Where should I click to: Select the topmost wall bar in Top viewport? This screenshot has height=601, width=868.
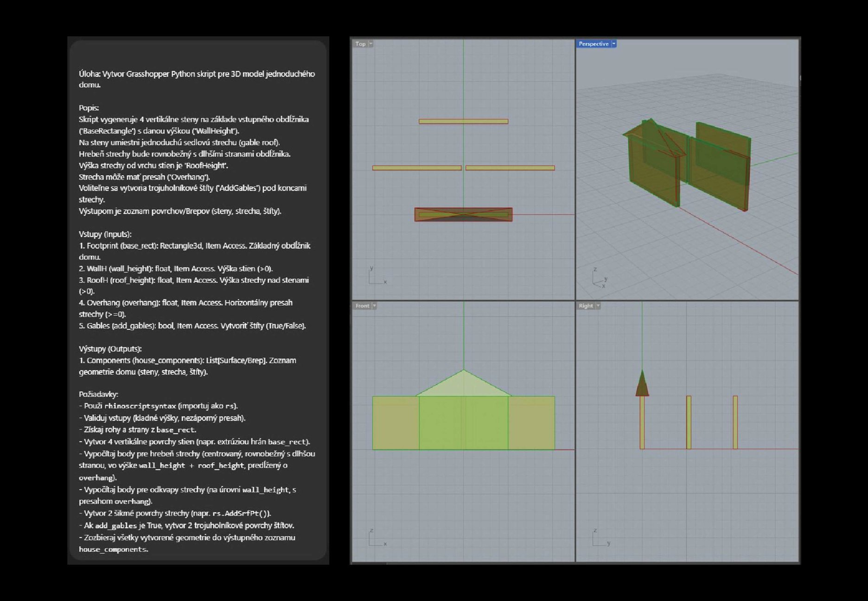coord(463,121)
